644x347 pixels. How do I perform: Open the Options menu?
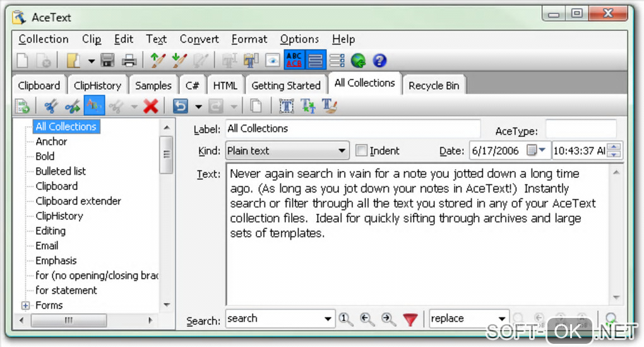[299, 39]
